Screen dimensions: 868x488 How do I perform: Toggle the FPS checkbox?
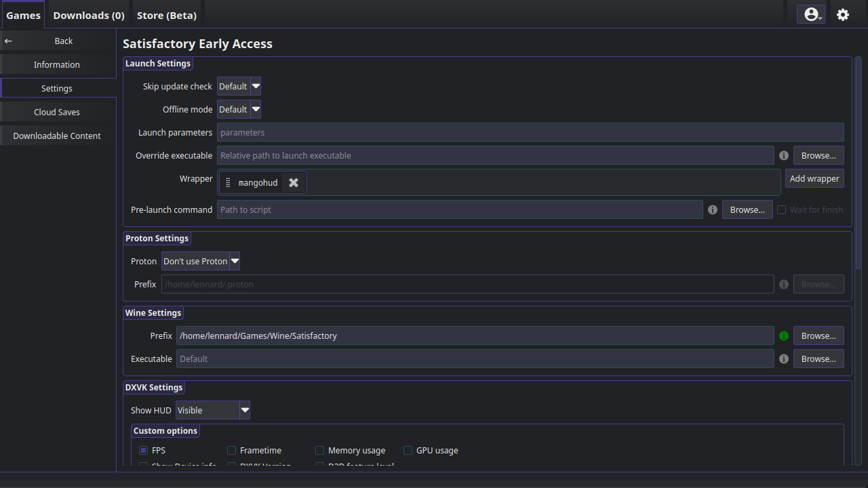(143, 450)
